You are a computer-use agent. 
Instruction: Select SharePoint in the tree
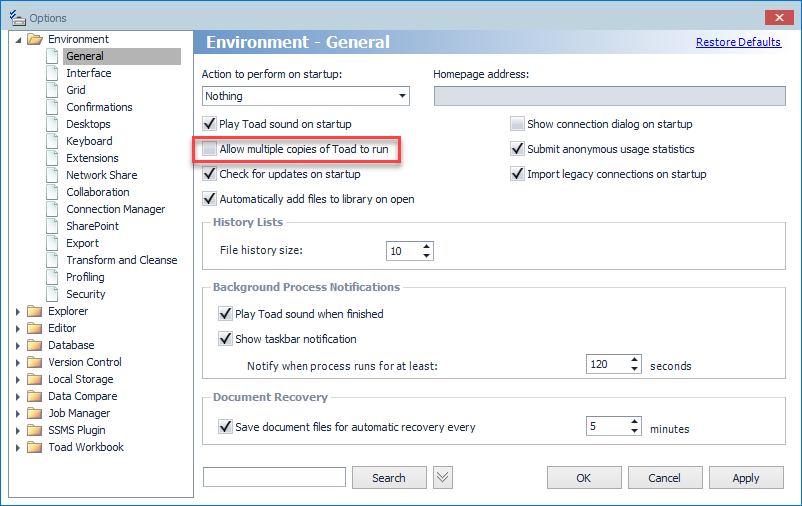click(x=92, y=226)
